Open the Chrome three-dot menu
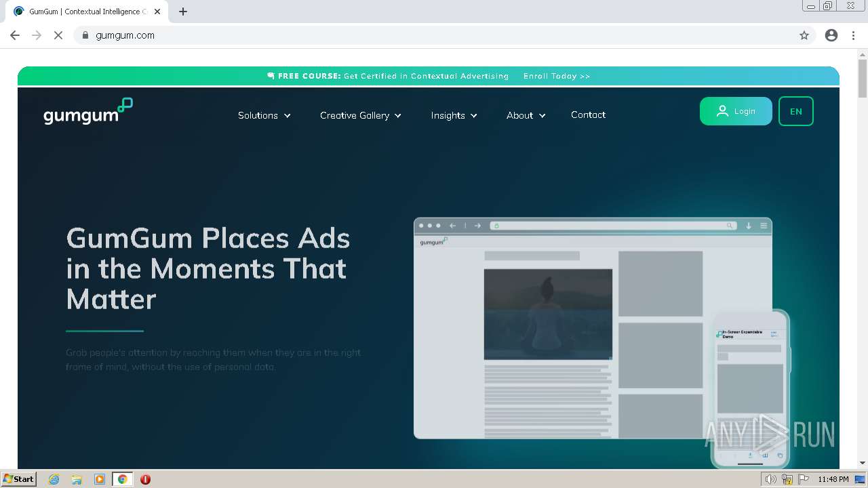The image size is (868, 488). coord(853,35)
